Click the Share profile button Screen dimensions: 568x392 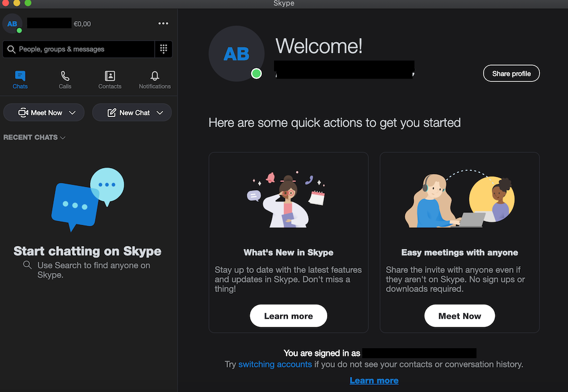point(511,74)
